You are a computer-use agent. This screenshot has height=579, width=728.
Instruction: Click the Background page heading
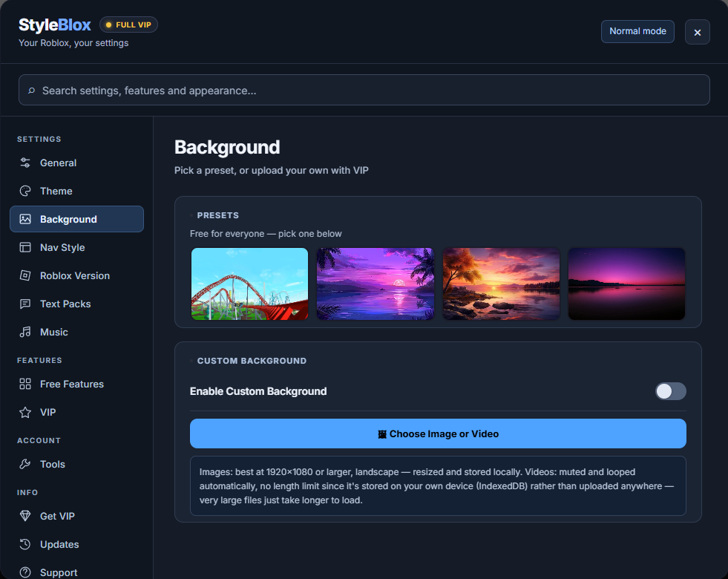click(x=227, y=147)
